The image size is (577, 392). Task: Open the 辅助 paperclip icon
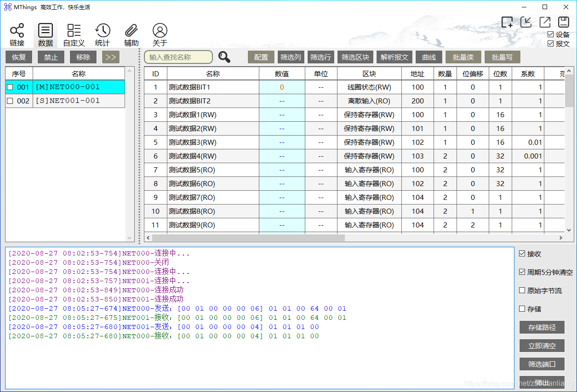pos(131,31)
